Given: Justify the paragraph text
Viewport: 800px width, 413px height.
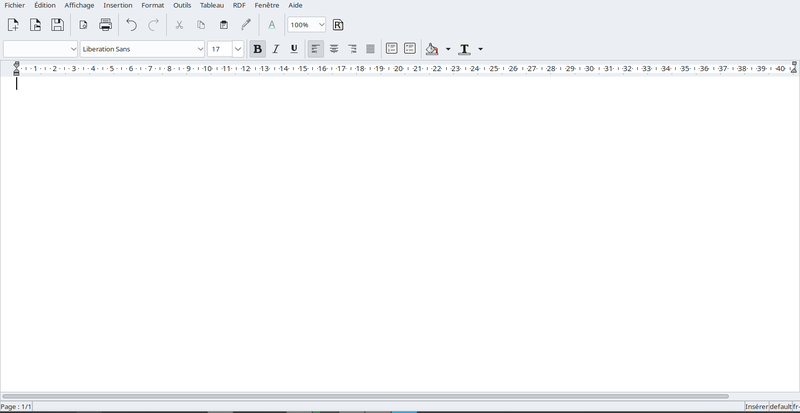Looking at the screenshot, I should 370,49.
